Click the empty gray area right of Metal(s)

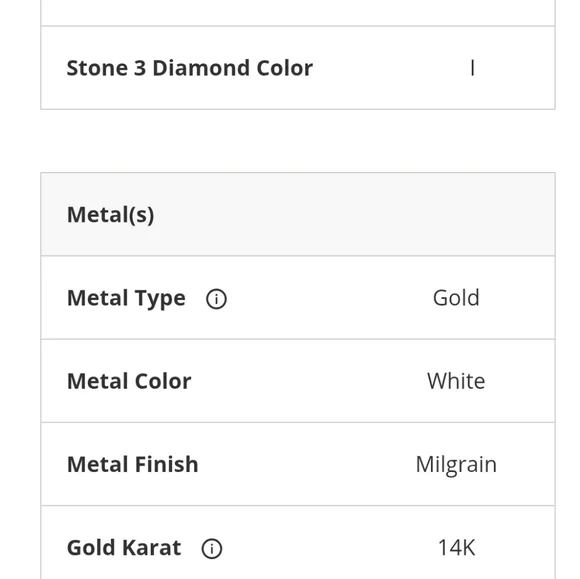[354, 215]
